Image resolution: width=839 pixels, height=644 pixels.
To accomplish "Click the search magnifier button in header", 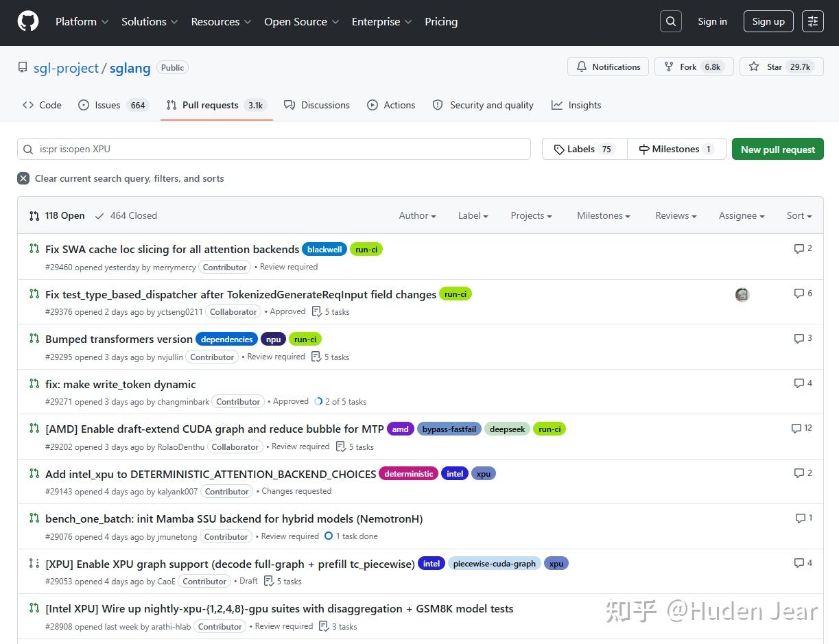I will pyautogui.click(x=672, y=21).
